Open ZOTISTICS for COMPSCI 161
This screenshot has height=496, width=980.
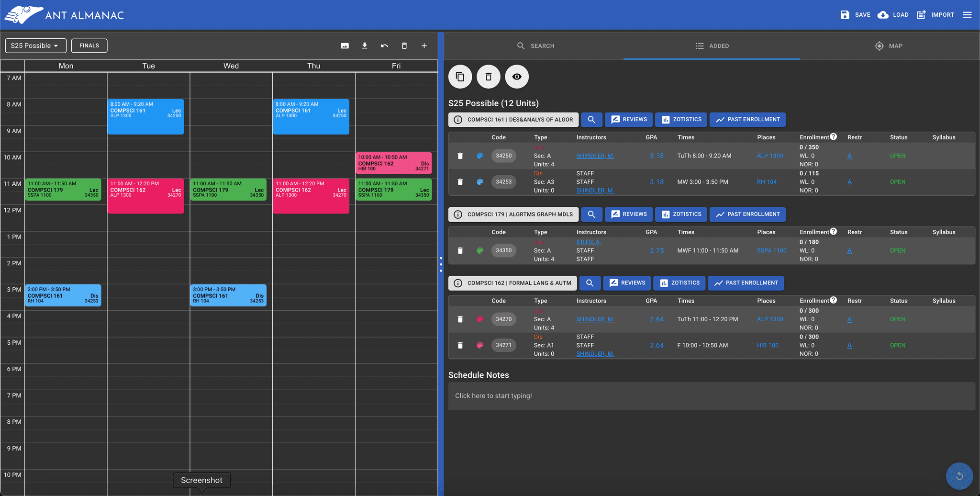681,120
